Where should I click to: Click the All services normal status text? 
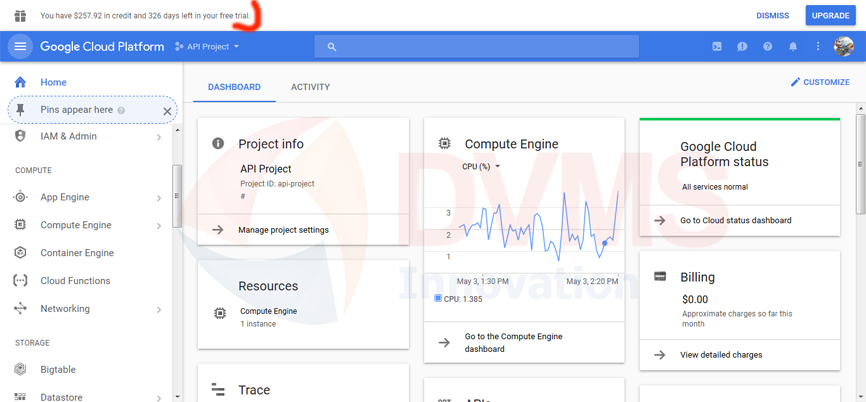pyautogui.click(x=715, y=187)
